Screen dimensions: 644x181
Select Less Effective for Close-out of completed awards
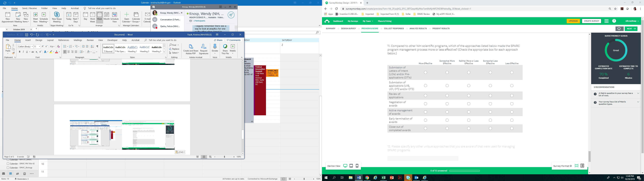pyautogui.click(x=512, y=129)
